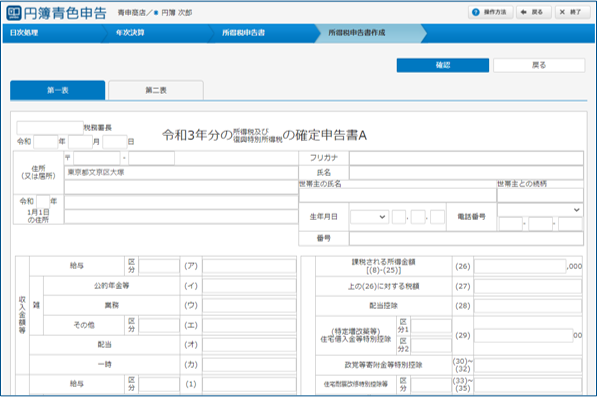Click the 給与 (ア) amount field
The height and width of the screenshot is (397, 597).
point(249,266)
